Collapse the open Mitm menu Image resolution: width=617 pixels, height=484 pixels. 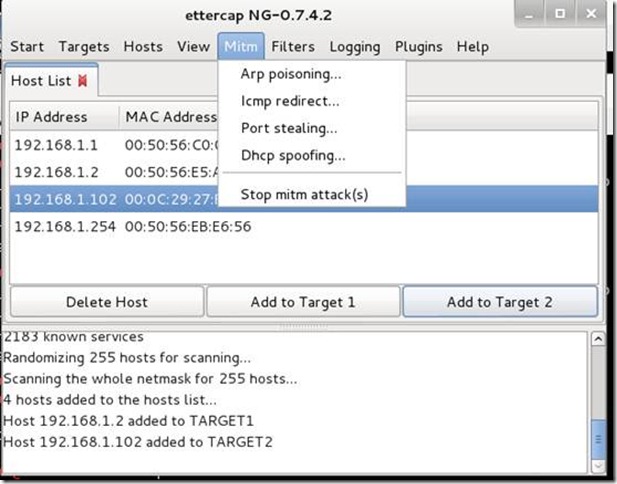pyautogui.click(x=241, y=46)
